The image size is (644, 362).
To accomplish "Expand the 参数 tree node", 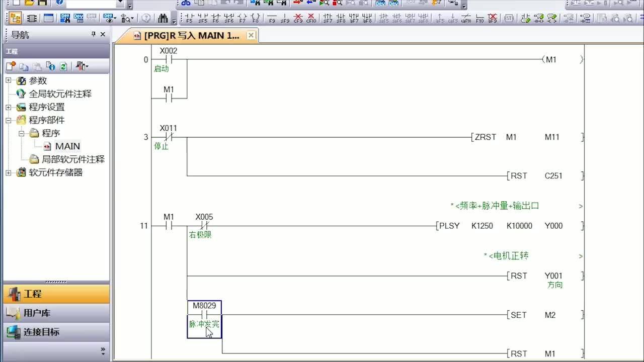I will pyautogui.click(x=8, y=81).
